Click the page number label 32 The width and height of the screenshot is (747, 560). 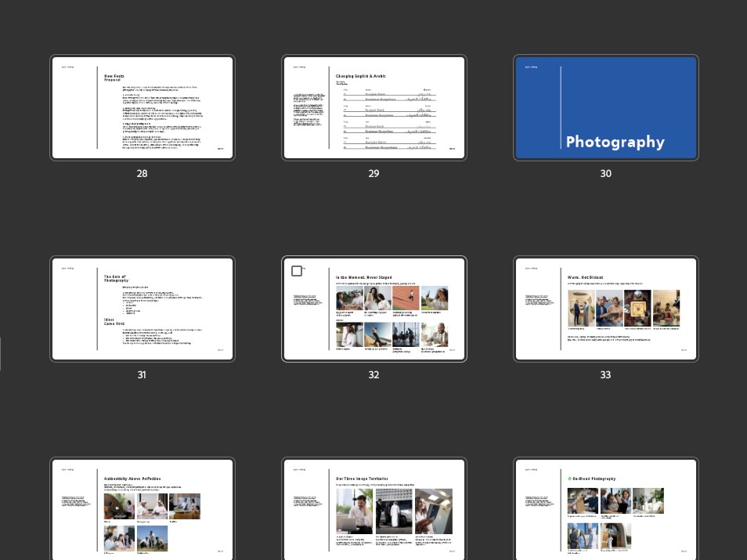point(374,375)
